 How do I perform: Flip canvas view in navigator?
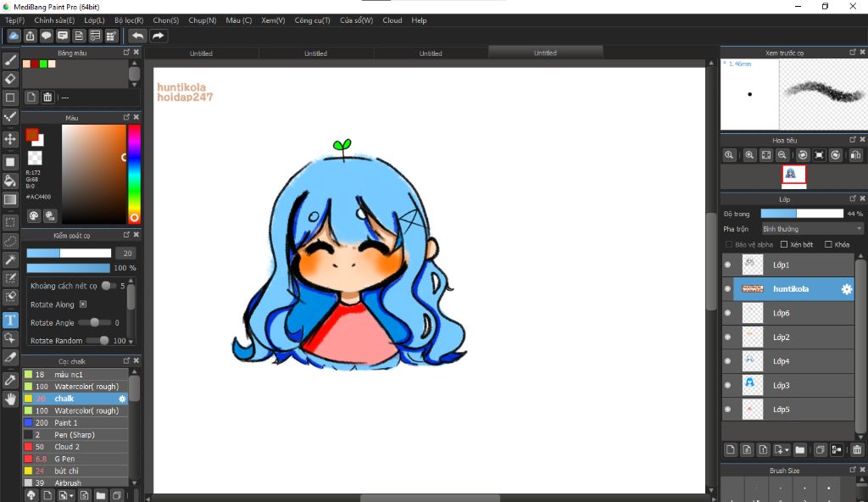point(855,155)
